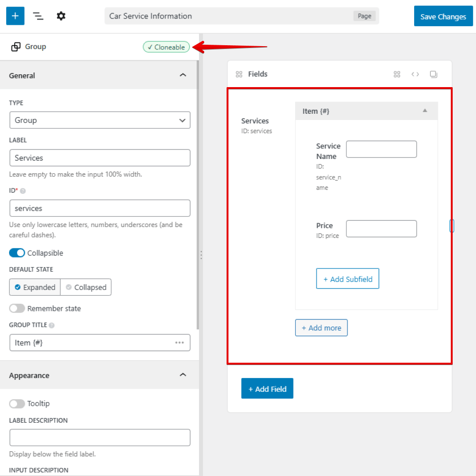Open the Group Title ellipsis options

coord(180,342)
